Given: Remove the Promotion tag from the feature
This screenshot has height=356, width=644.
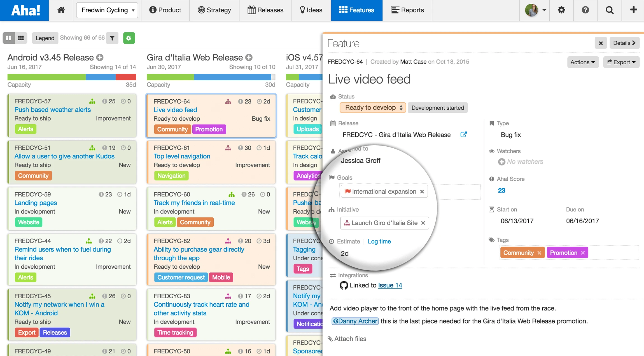Looking at the screenshot, I should point(583,253).
